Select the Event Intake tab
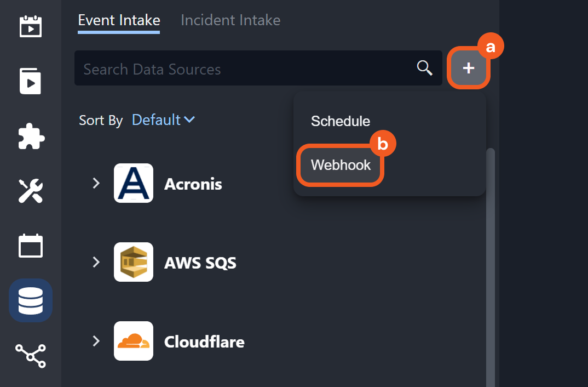Screen dimensions: 588x387 tap(119, 20)
